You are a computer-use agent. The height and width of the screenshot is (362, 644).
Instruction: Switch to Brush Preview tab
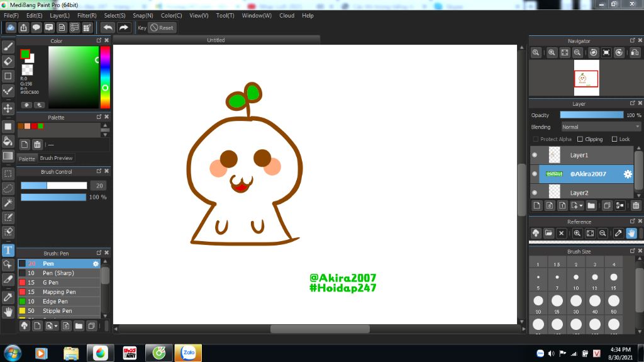click(x=56, y=158)
